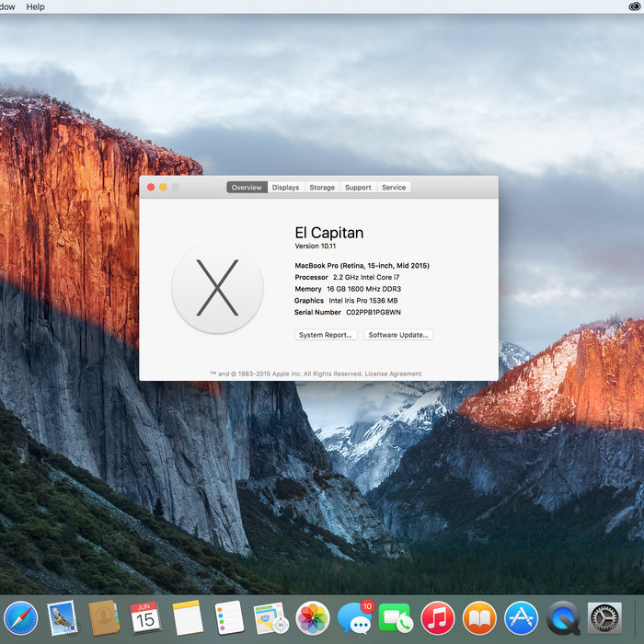Click the El Capitan title
Image resolution: width=644 pixels, height=644 pixels.
point(329,233)
